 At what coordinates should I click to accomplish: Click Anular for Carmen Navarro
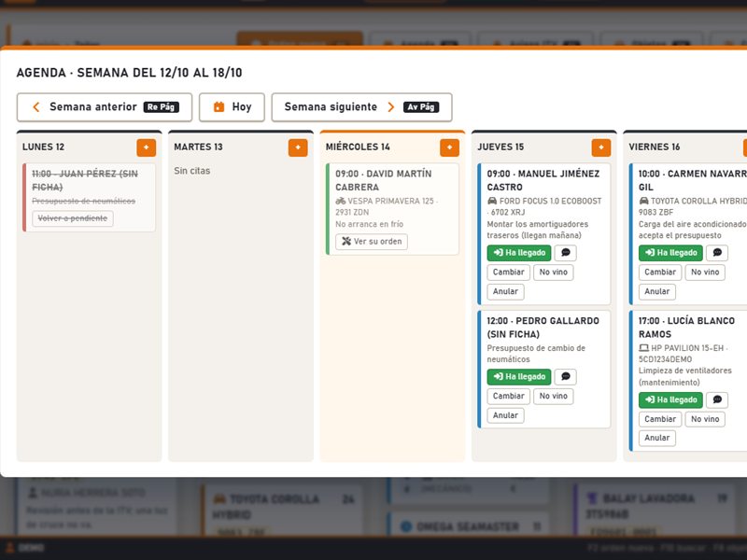(x=657, y=291)
